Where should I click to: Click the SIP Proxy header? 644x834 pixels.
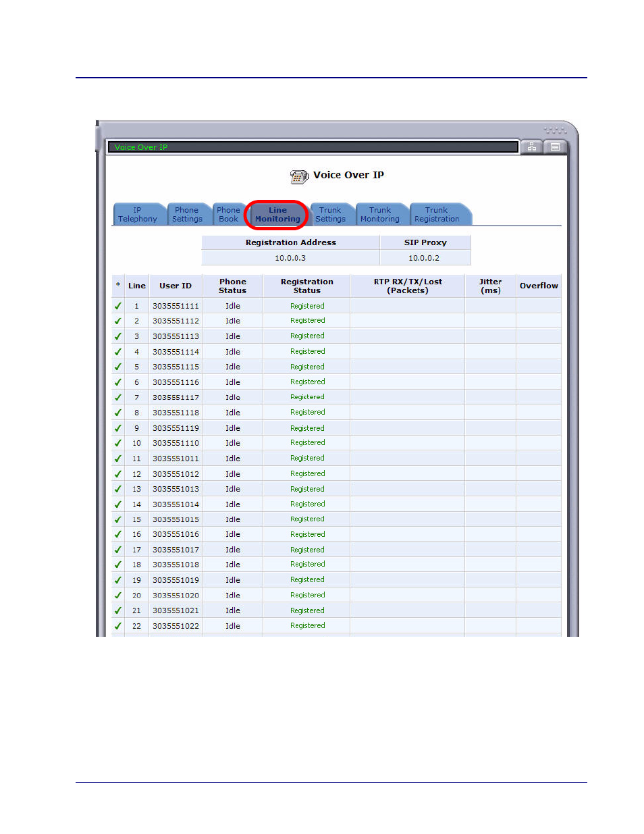coord(425,242)
